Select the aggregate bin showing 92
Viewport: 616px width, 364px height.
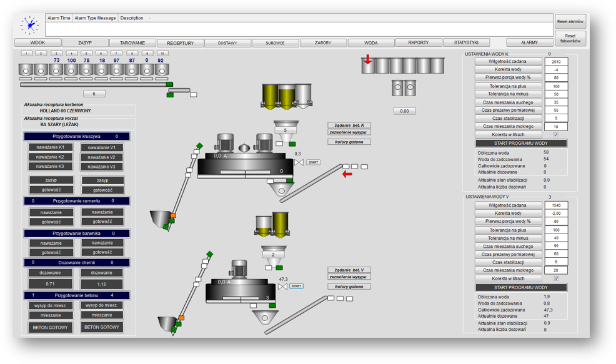pos(162,70)
